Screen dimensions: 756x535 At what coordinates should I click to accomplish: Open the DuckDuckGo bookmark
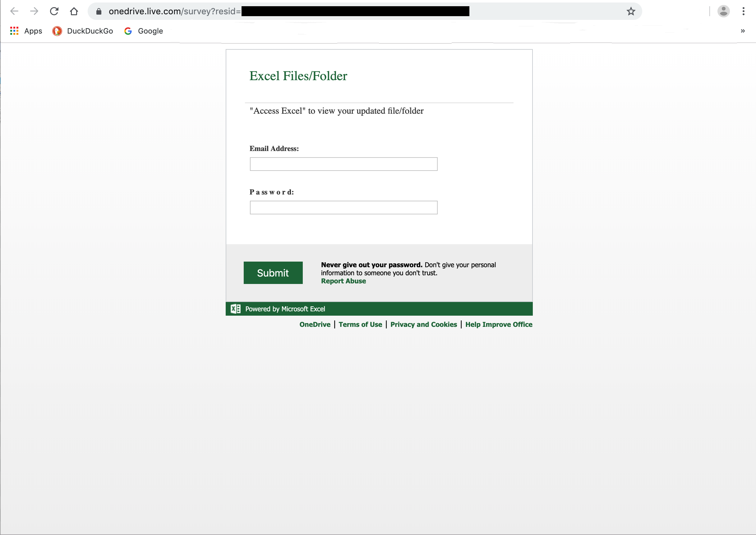click(83, 31)
